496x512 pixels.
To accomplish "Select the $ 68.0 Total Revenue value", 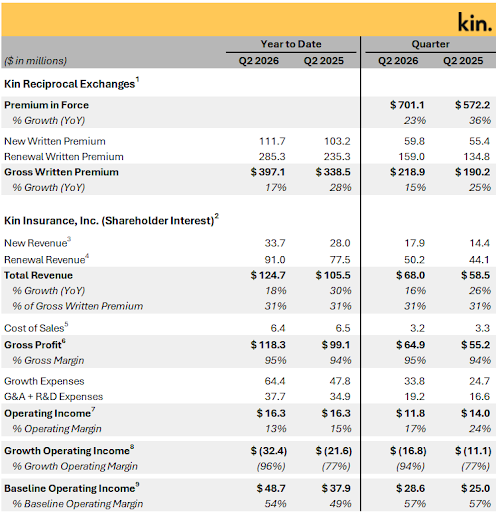I will [410, 275].
